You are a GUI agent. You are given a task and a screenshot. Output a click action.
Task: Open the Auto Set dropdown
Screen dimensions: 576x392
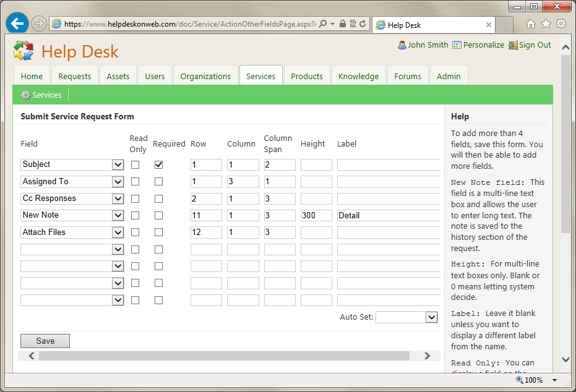(x=432, y=317)
